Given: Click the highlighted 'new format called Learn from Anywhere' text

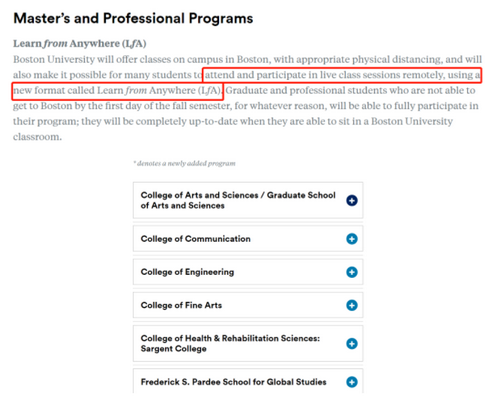Looking at the screenshot, I should point(117,91).
